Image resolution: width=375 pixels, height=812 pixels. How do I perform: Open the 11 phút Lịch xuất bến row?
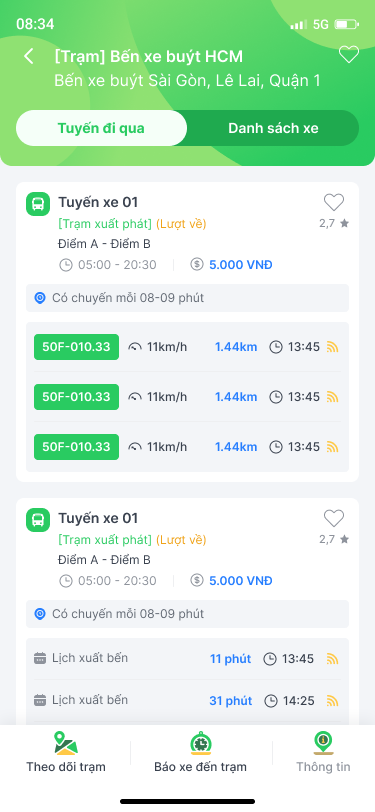click(188, 659)
